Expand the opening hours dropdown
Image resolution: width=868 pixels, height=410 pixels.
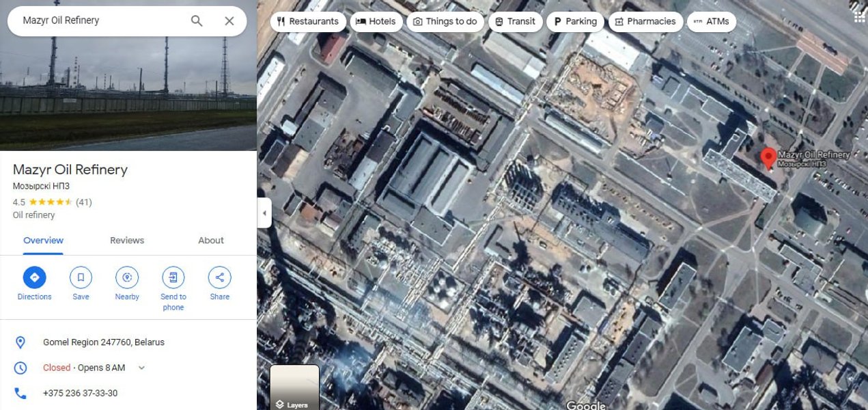click(142, 368)
